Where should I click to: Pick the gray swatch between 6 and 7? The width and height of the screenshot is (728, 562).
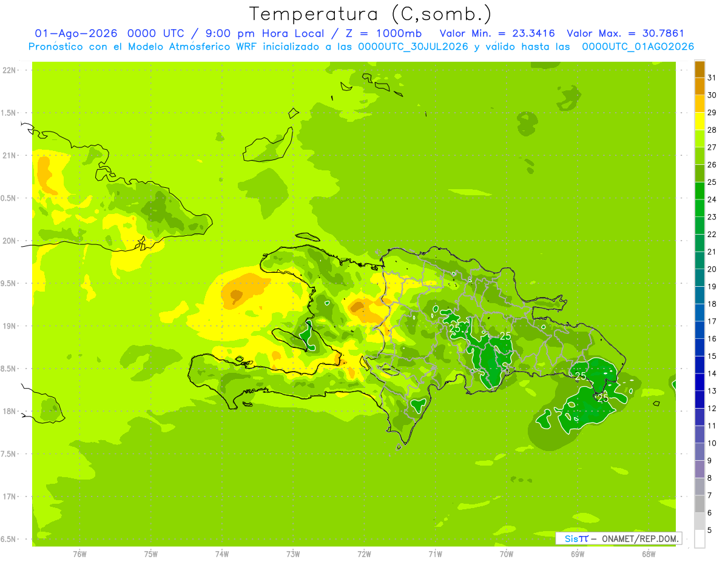[699, 504]
